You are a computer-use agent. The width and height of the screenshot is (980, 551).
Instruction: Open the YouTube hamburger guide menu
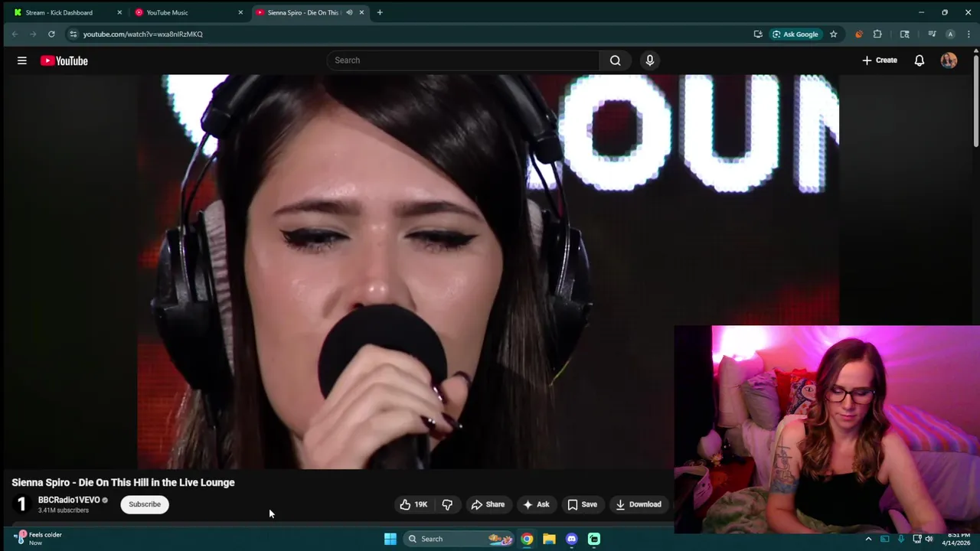coord(22,60)
